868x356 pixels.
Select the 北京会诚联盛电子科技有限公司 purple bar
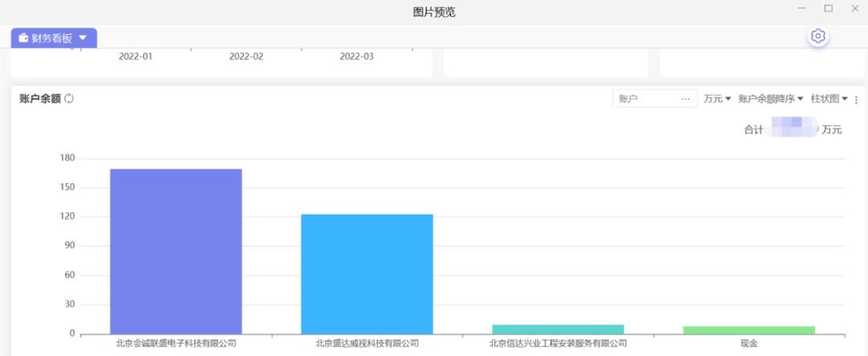(x=175, y=251)
